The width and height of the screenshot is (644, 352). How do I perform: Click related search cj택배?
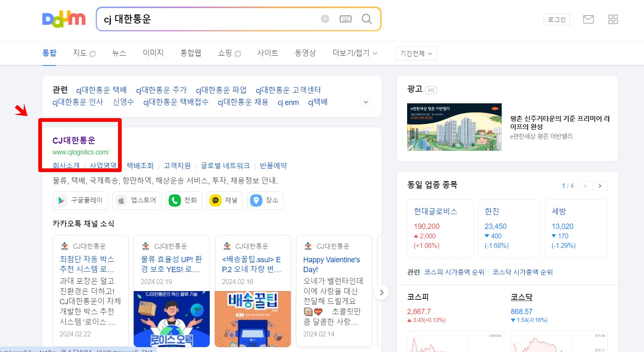pyautogui.click(x=318, y=102)
